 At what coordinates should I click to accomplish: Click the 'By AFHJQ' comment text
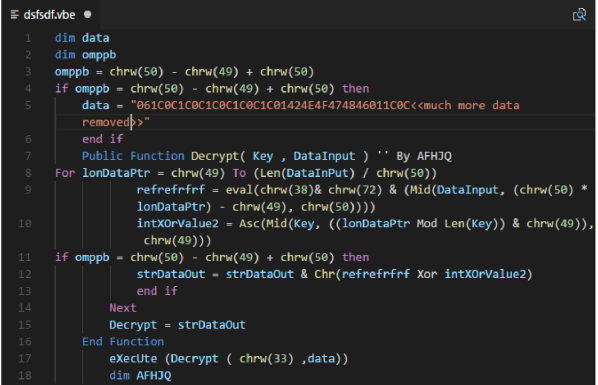point(424,156)
